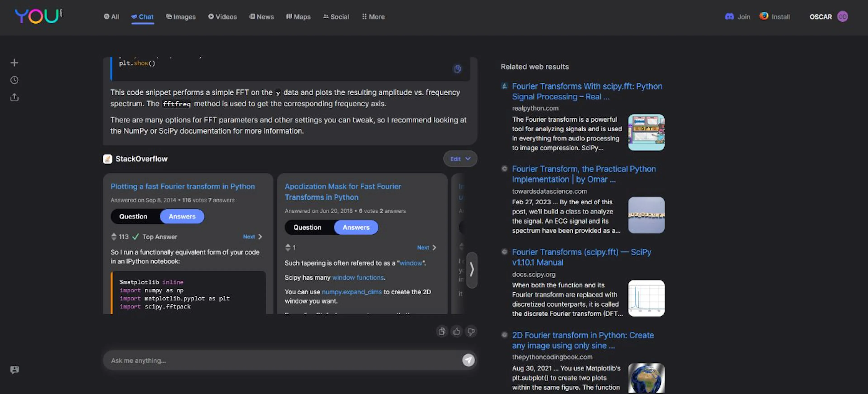868x394 pixels.
Task: Follow the 'window' link in Apodization answer
Action: pyautogui.click(x=411, y=263)
